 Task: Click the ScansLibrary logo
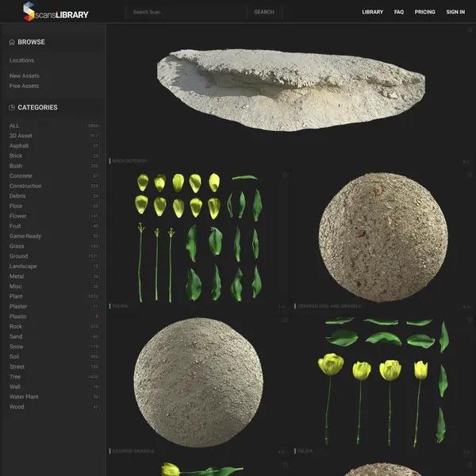click(x=56, y=12)
